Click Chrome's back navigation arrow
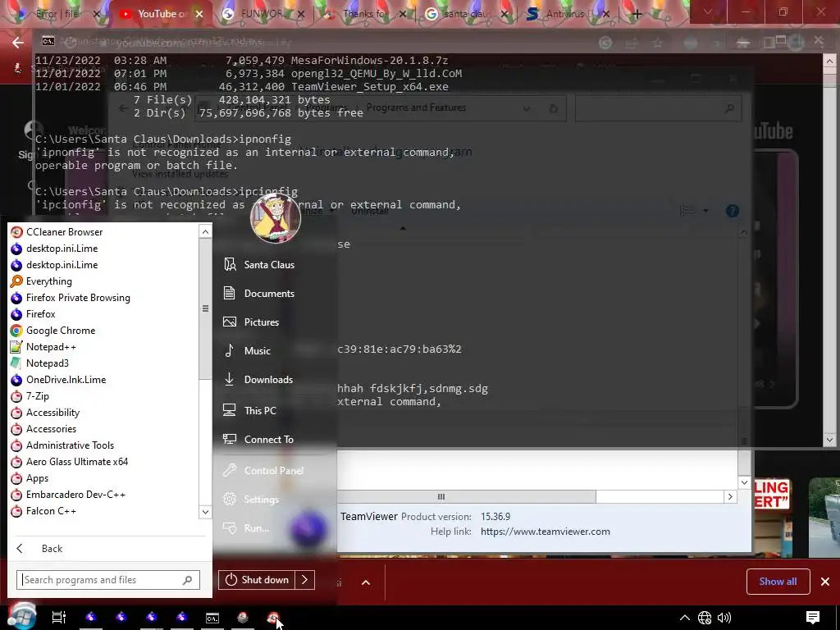 pos(18,43)
